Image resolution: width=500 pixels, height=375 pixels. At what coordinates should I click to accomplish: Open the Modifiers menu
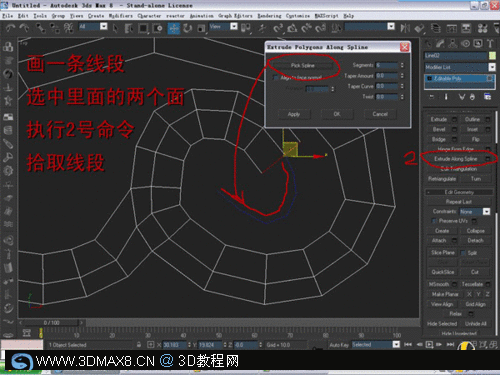pos(120,16)
